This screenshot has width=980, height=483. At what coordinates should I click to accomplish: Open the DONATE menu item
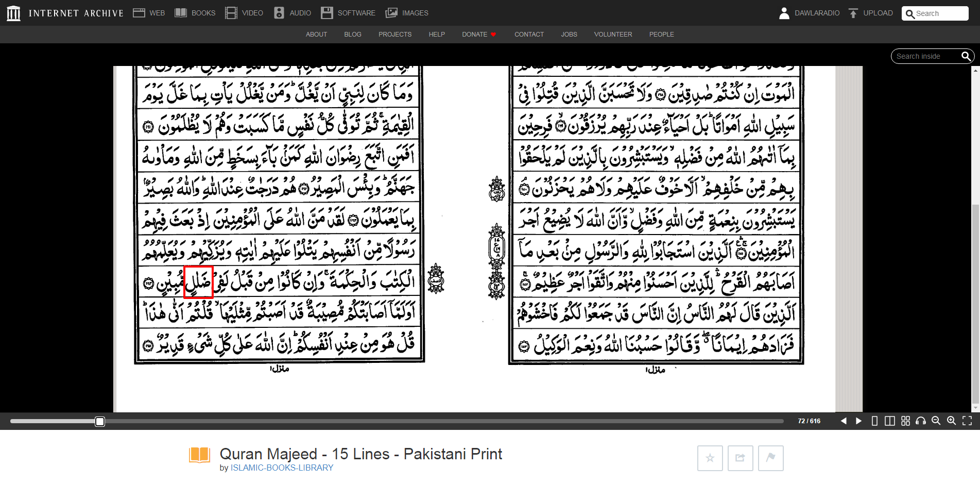click(479, 35)
